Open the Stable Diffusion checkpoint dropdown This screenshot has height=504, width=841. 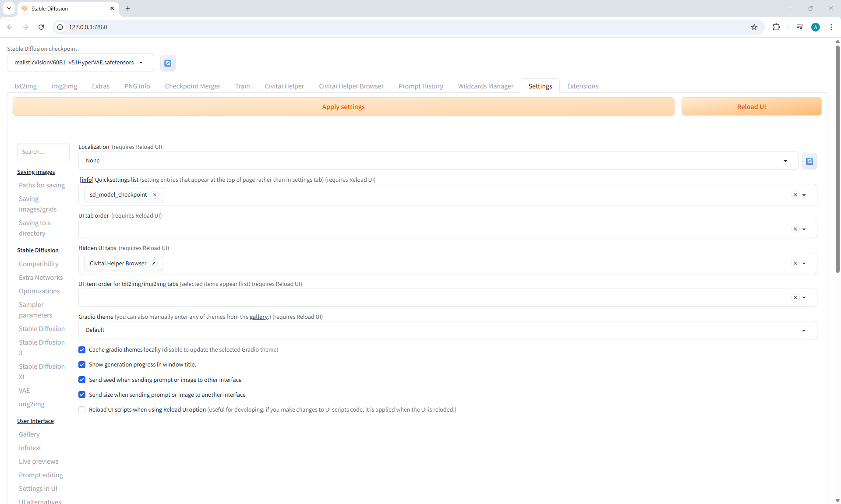click(x=141, y=63)
